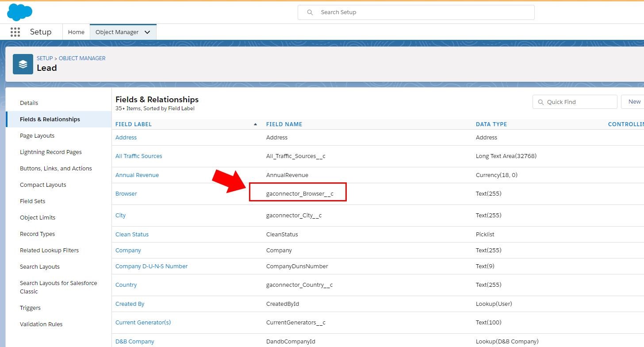Sort by the DATA TYPE column header
The image size is (644, 347).
pos(491,124)
